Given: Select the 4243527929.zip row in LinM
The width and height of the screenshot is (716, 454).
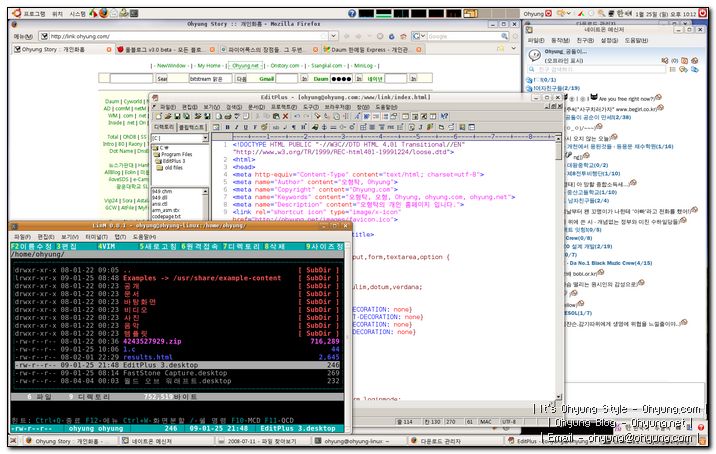Looking at the screenshot, I should pyautogui.click(x=177, y=341).
